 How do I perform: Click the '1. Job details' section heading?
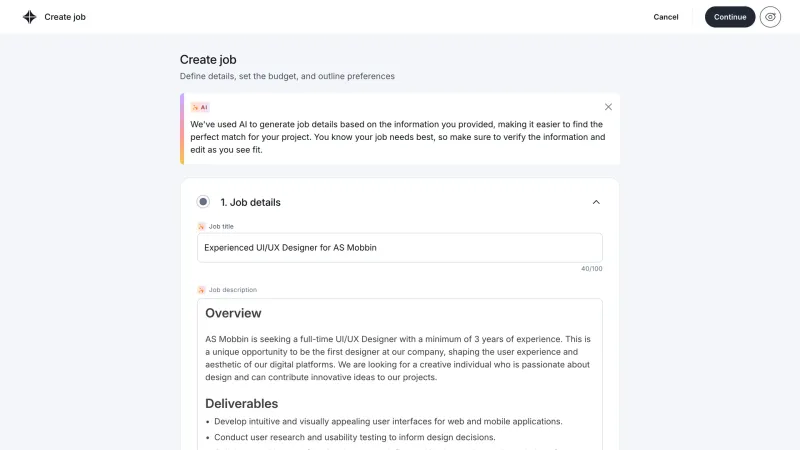pyautogui.click(x=251, y=202)
